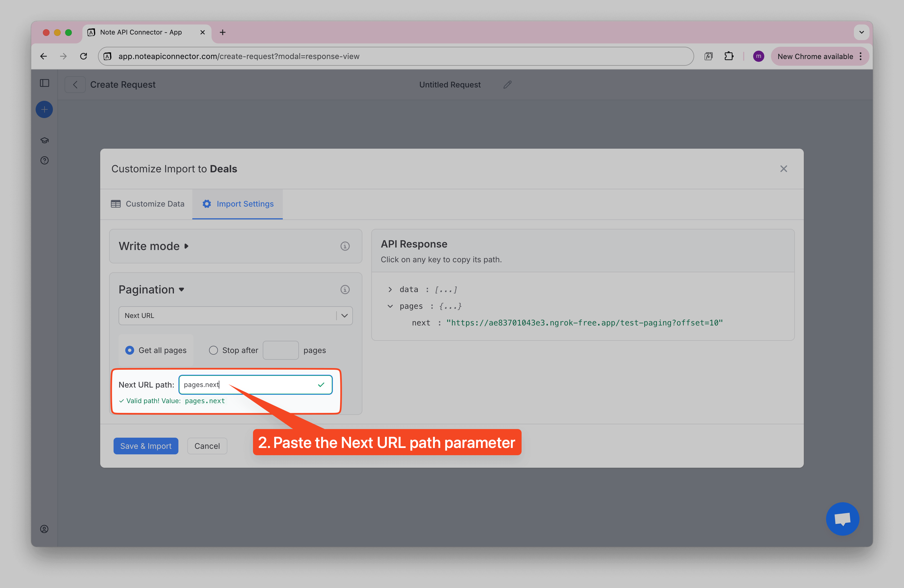Select the Get all pages radio button
The height and width of the screenshot is (588, 904).
pyautogui.click(x=129, y=350)
